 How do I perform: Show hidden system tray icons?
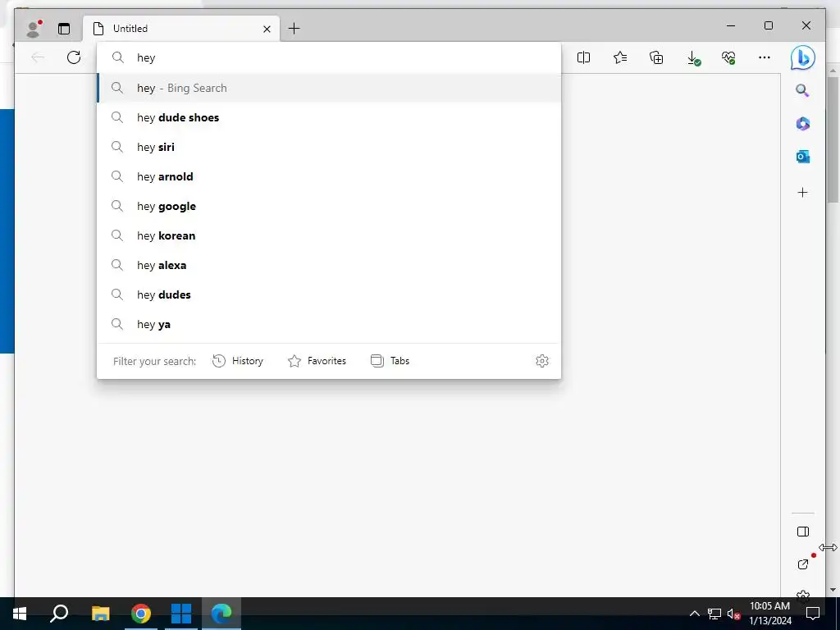(694, 614)
